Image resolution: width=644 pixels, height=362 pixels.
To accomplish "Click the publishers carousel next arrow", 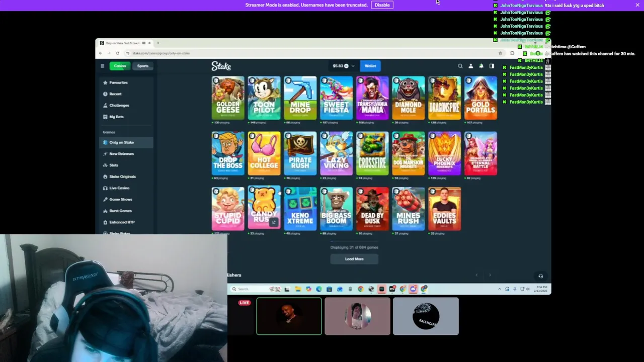I will click(490, 275).
